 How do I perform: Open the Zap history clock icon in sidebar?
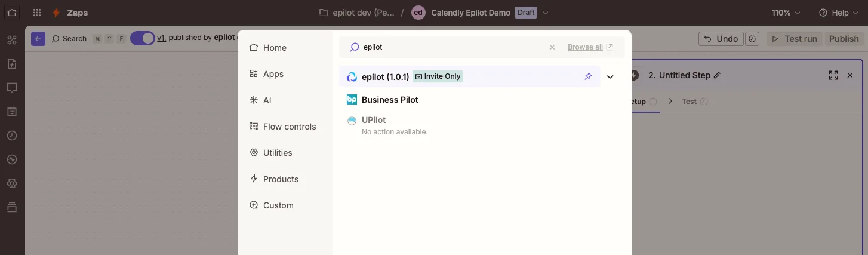click(x=12, y=136)
